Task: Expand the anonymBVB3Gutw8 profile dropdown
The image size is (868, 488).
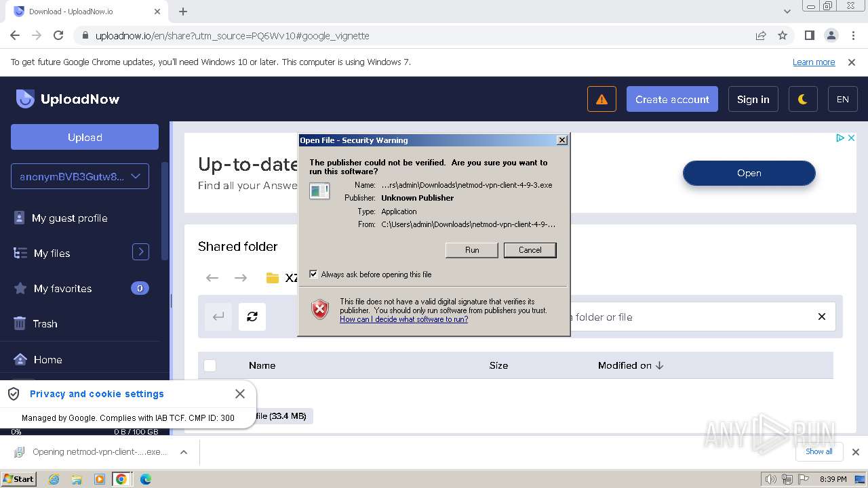Action: 80,176
